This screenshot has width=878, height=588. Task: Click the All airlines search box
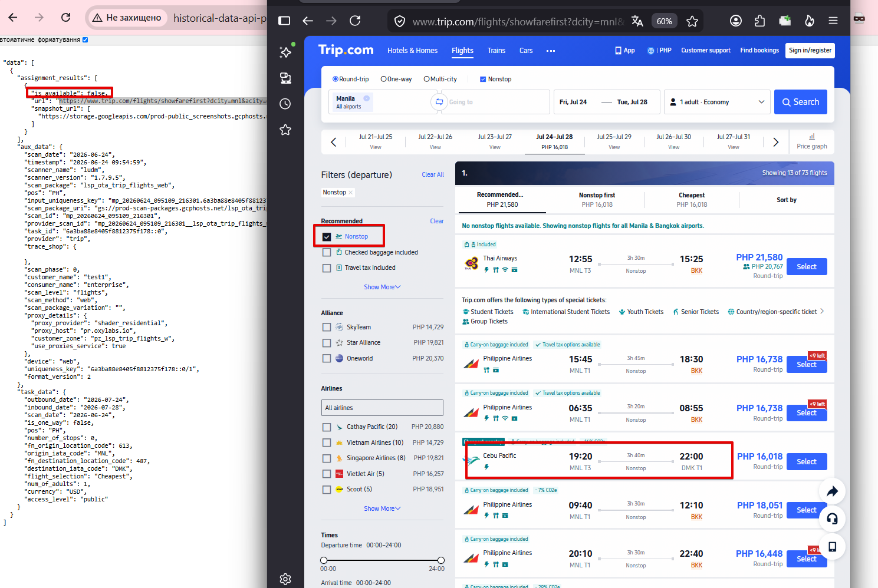tap(382, 408)
